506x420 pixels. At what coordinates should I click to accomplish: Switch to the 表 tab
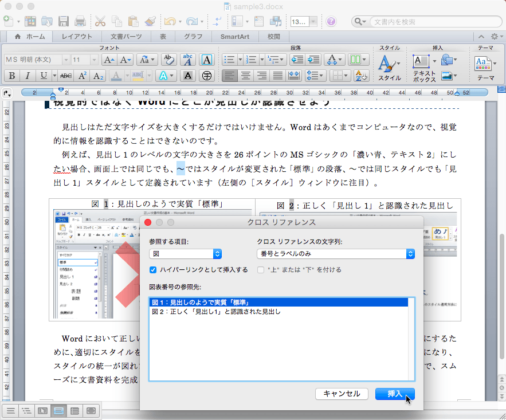(x=163, y=37)
